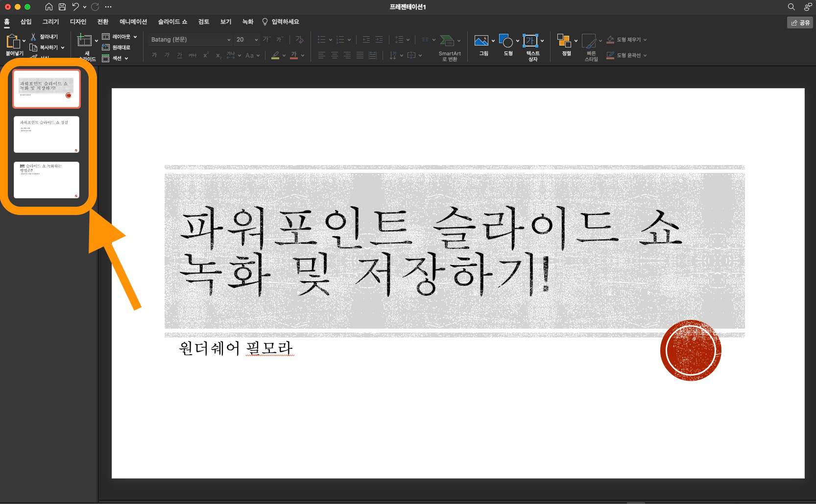Insert a picture with 그림
The image size is (816, 504).
481,41
